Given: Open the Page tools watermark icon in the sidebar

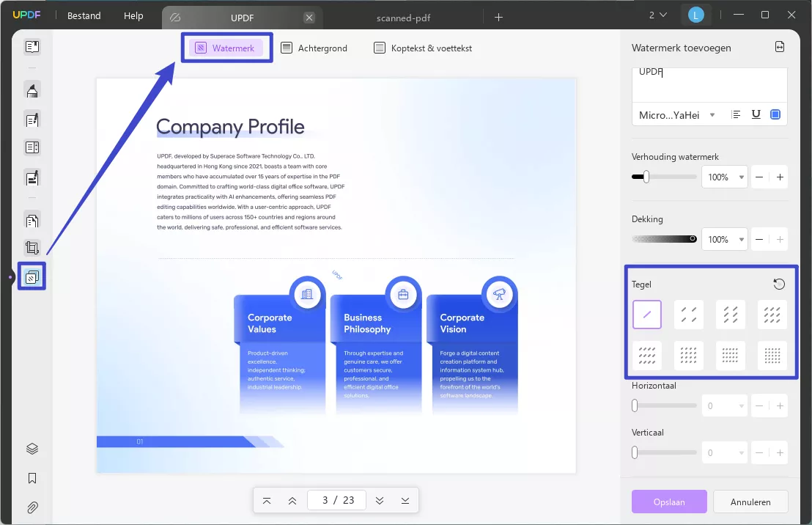Looking at the screenshot, I should point(32,276).
